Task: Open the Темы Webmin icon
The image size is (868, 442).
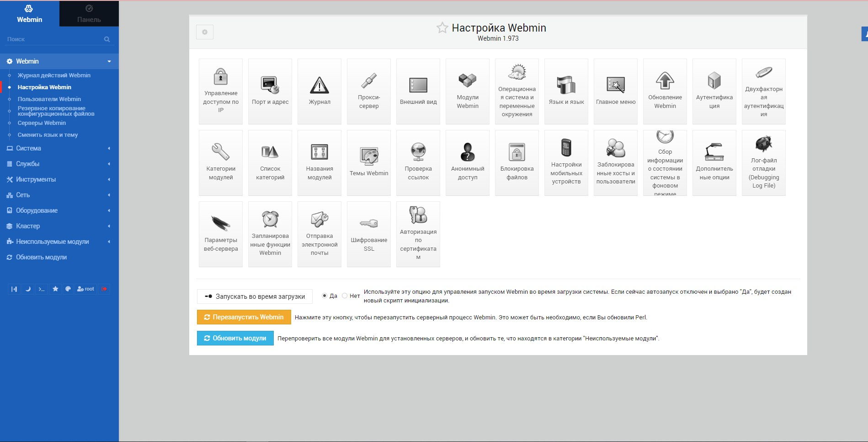Action: (369, 163)
